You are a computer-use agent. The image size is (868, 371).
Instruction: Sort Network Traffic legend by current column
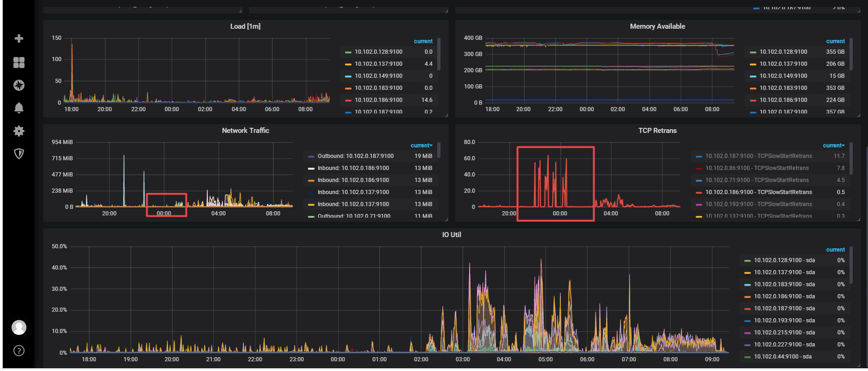pos(421,145)
